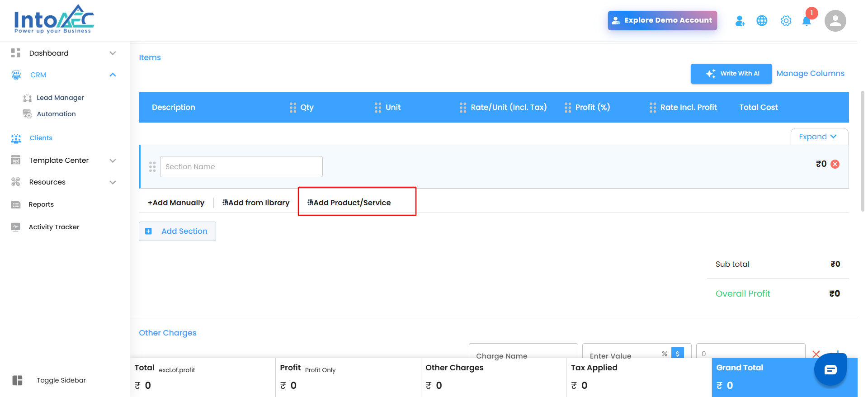The height and width of the screenshot is (397, 868).
Task: Click the Qty column drag handle
Action: coord(293,108)
